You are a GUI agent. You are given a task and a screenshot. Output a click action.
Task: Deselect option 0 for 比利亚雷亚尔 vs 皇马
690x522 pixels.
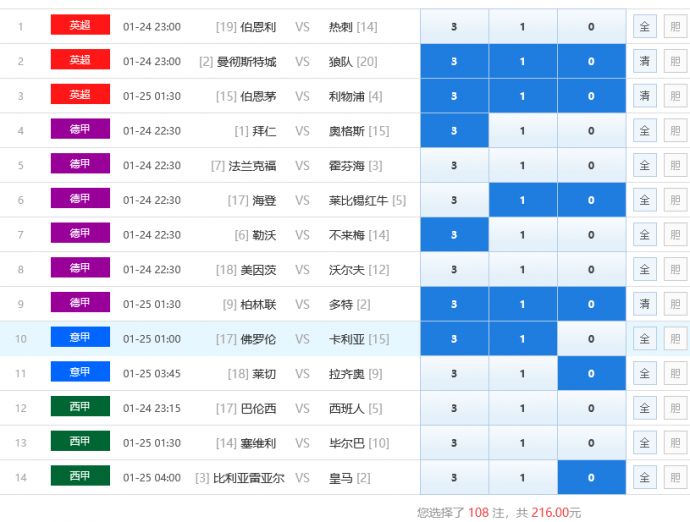click(x=591, y=478)
